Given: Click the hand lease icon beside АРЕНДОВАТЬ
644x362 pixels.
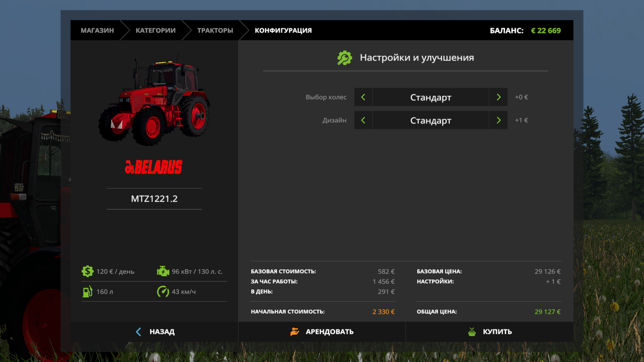Looking at the screenshot, I should click(x=295, y=332).
